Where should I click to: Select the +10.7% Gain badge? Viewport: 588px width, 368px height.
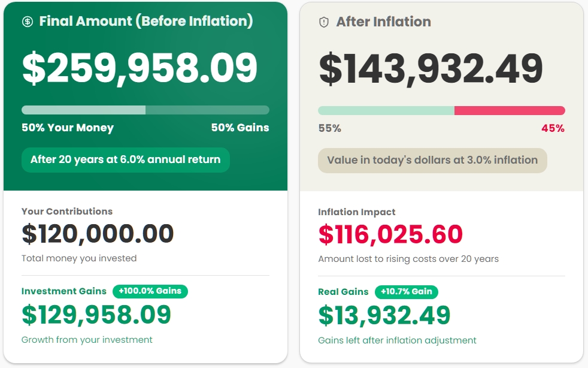tap(406, 292)
